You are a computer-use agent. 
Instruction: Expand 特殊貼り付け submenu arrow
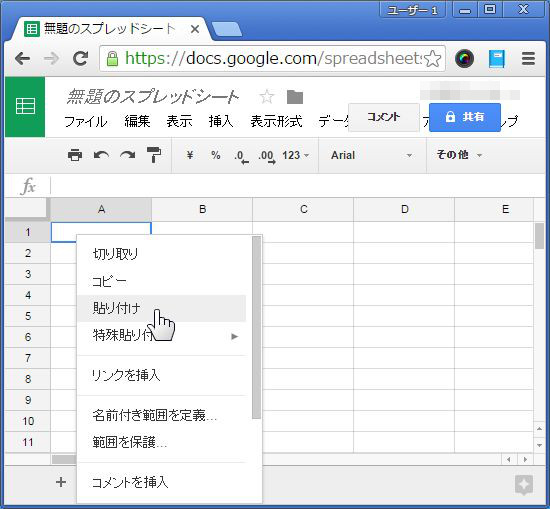pyautogui.click(x=235, y=337)
